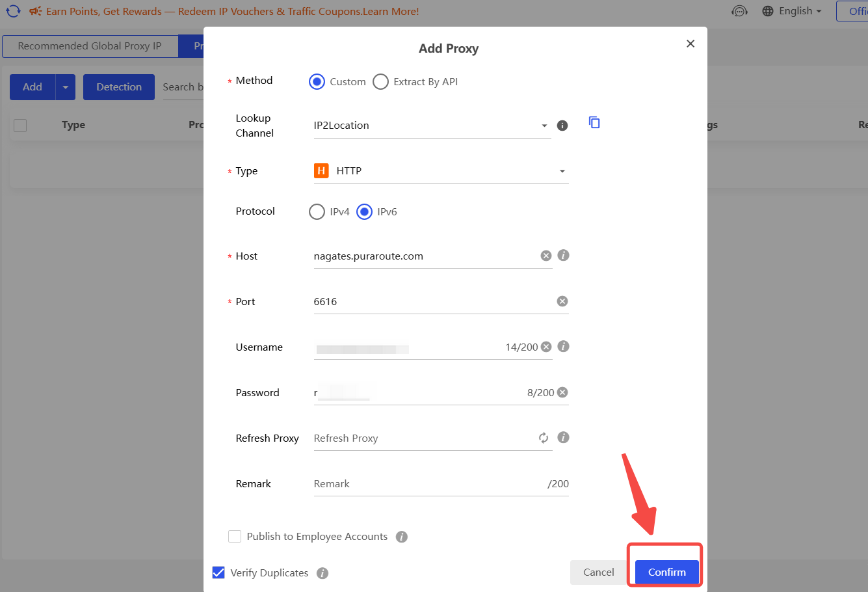
Task: Select the Custom method radio button
Action: tap(317, 81)
